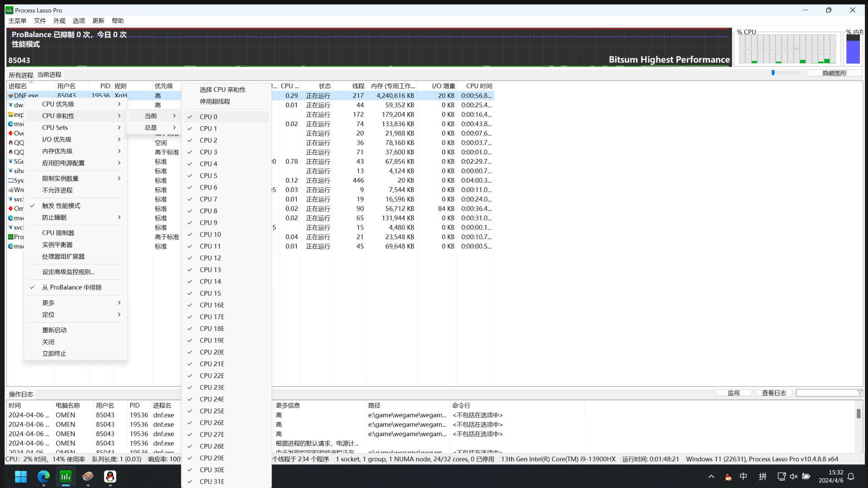Click the dwm process row icon
Screen dimensions: 868x488
point(11,105)
